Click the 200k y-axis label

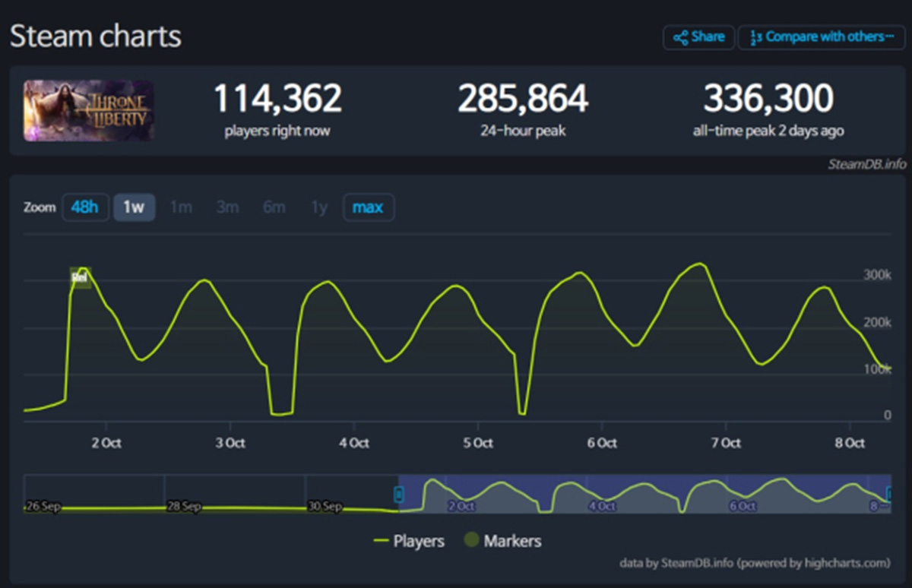click(877, 322)
